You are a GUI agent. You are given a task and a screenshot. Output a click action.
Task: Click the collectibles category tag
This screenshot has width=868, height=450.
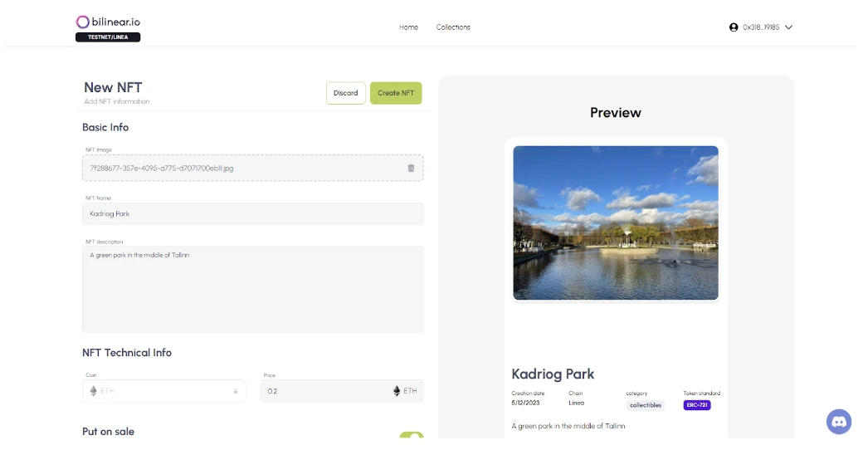coord(646,405)
